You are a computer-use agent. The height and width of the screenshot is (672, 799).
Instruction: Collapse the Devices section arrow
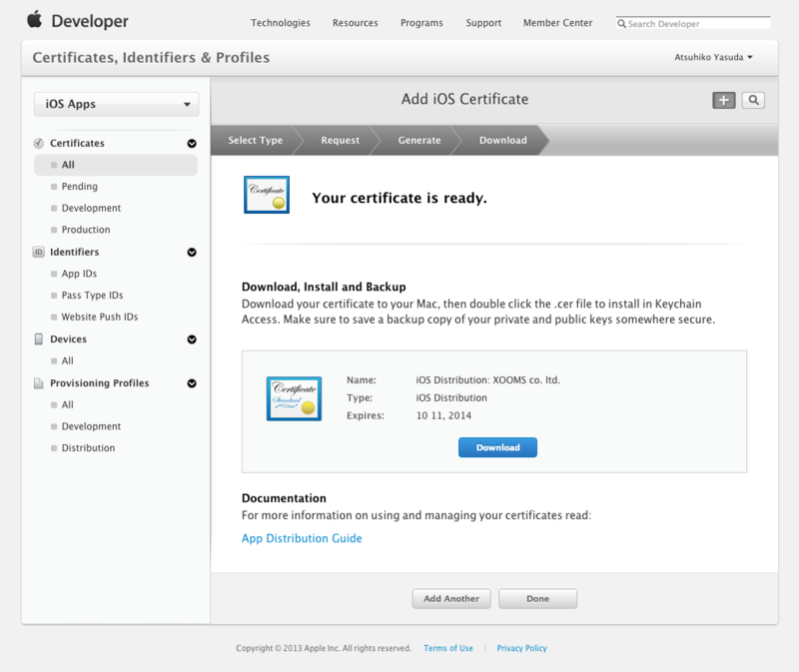[192, 339]
